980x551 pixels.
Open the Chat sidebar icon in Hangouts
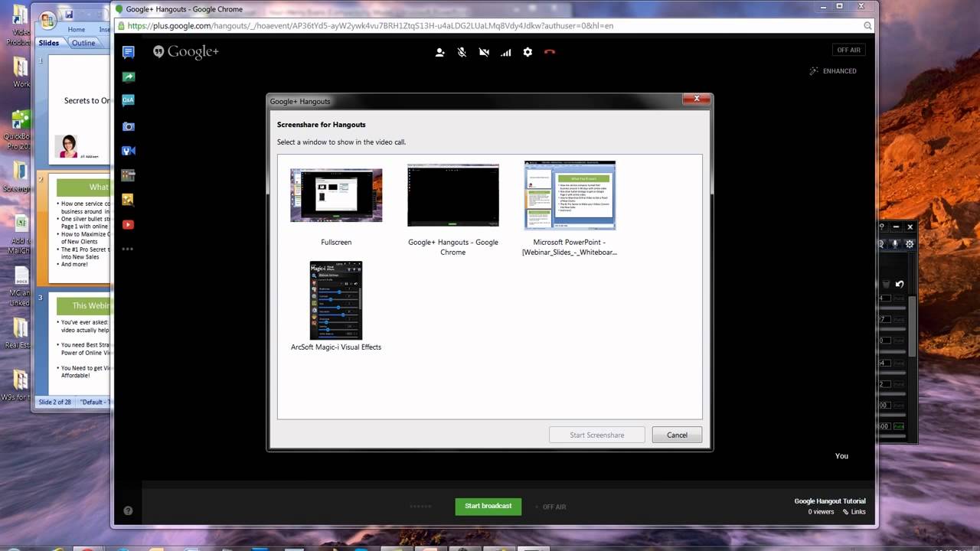(x=128, y=52)
